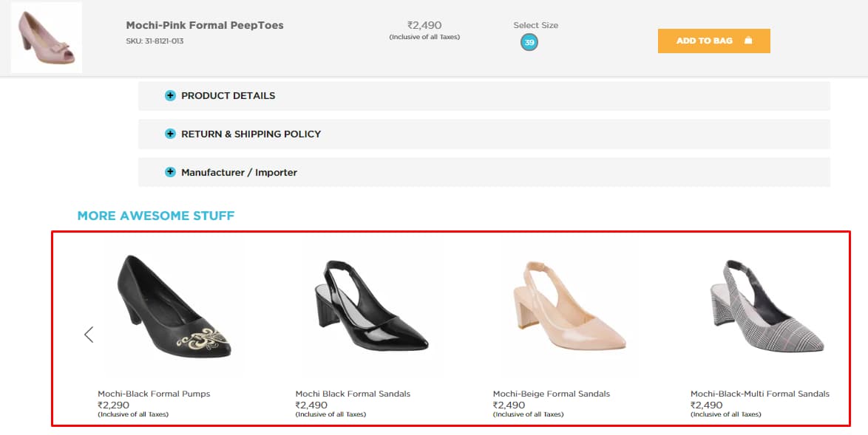
Task: Click the plus icon beside RETURN & SHIPPING POLICY
Action: pos(170,134)
